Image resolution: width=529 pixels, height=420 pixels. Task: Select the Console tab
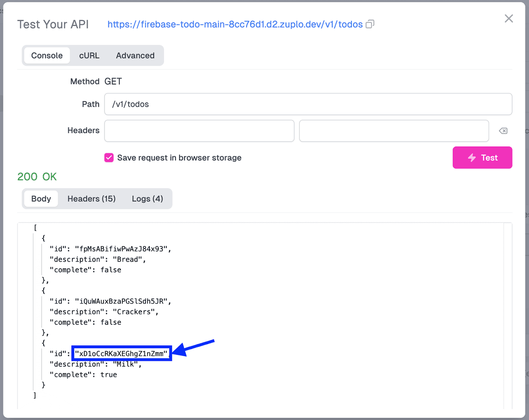(47, 56)
